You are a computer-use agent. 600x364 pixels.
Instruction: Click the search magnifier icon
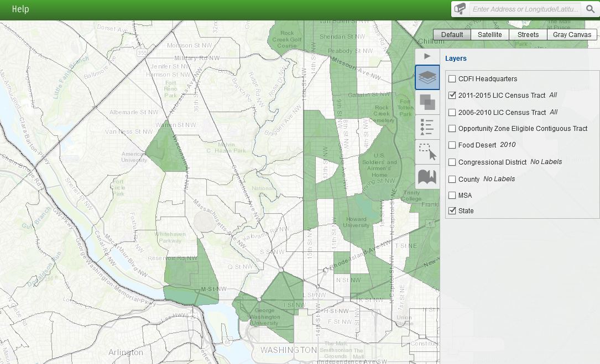(x=590, y=9)
